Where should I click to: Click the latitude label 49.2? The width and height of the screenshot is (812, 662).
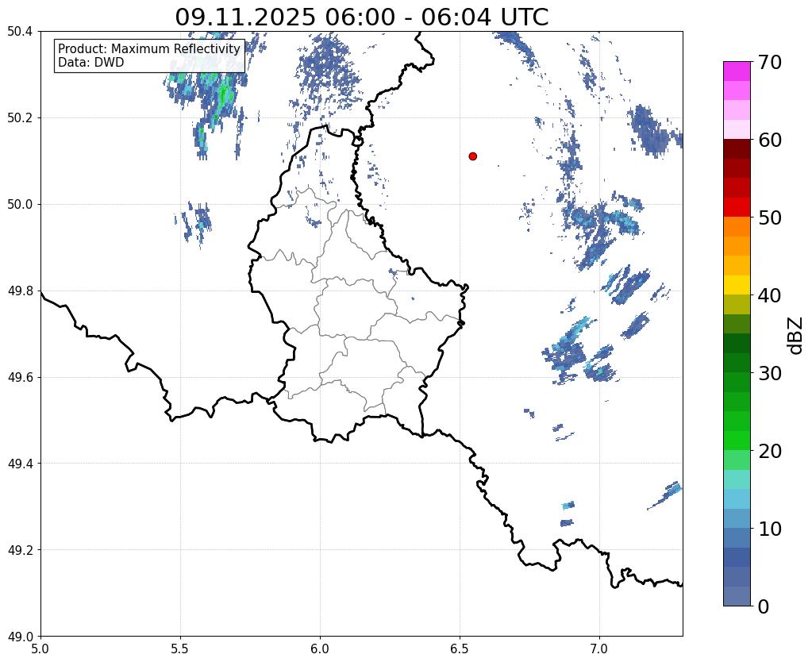[x=20, y=550]
